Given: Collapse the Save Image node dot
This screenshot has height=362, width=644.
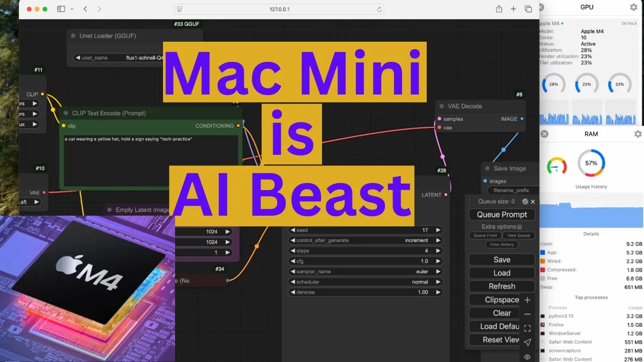Looking at the screenshot, I should (488, 168).
